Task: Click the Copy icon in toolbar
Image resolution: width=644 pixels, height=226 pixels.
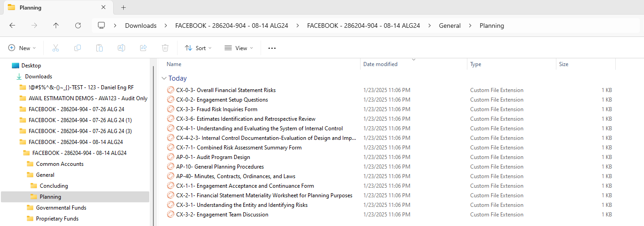Action: [x=78, y=48]
